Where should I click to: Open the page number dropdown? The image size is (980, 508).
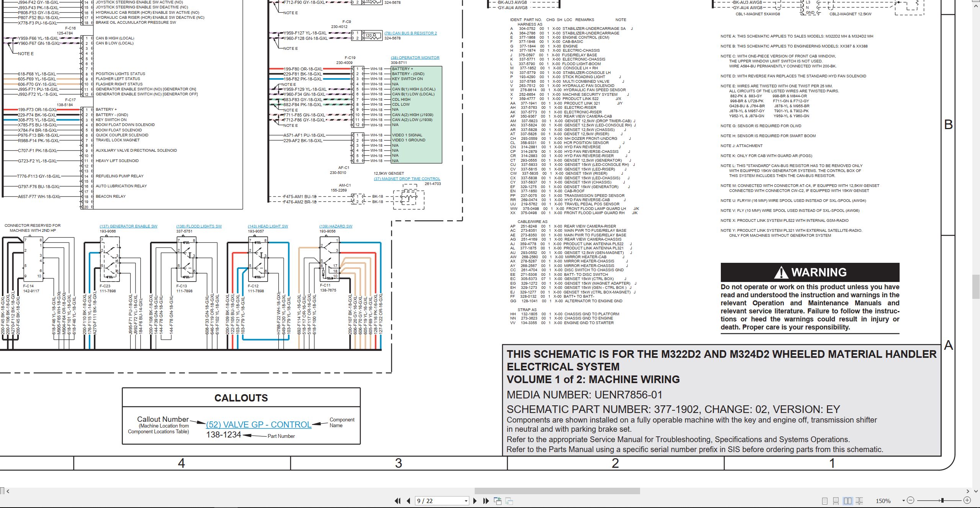coord(466,501)
